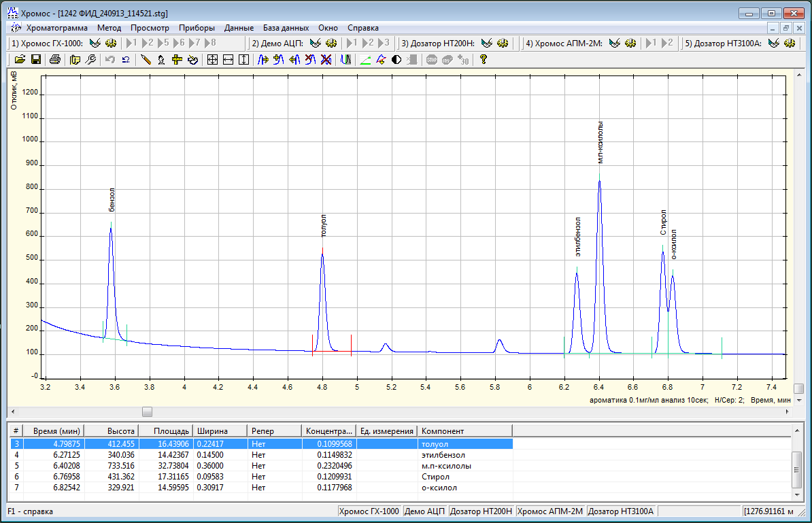This screenshot has height=523, width=812.
Task: Save the chromatogram with the floppy icon
Action: (36, 60)
